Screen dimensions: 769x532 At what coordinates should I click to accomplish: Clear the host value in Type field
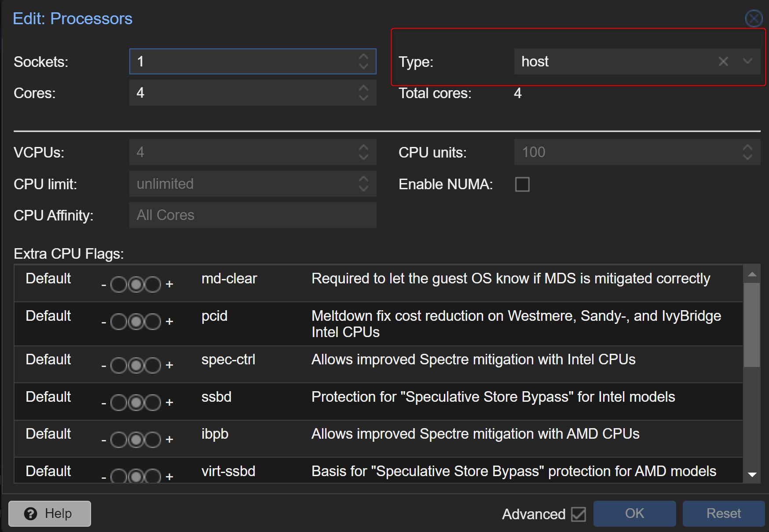tap(723, 62)
